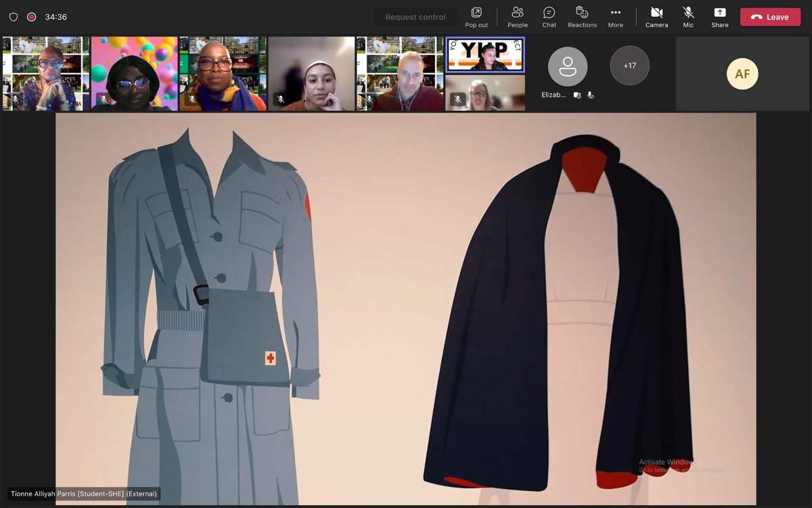This screenshot has width=812, height=508.
Task: Turn on the Camera
Action: tap(656, 17)
